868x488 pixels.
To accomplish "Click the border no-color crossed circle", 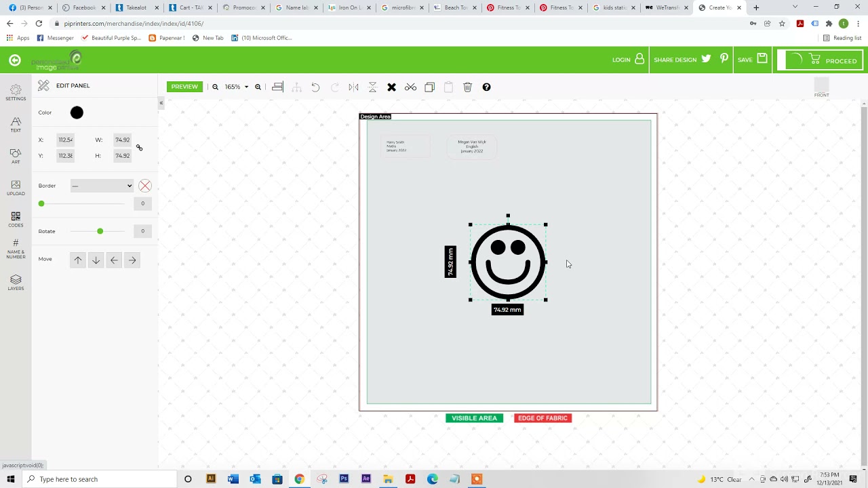I will (145, 186).
